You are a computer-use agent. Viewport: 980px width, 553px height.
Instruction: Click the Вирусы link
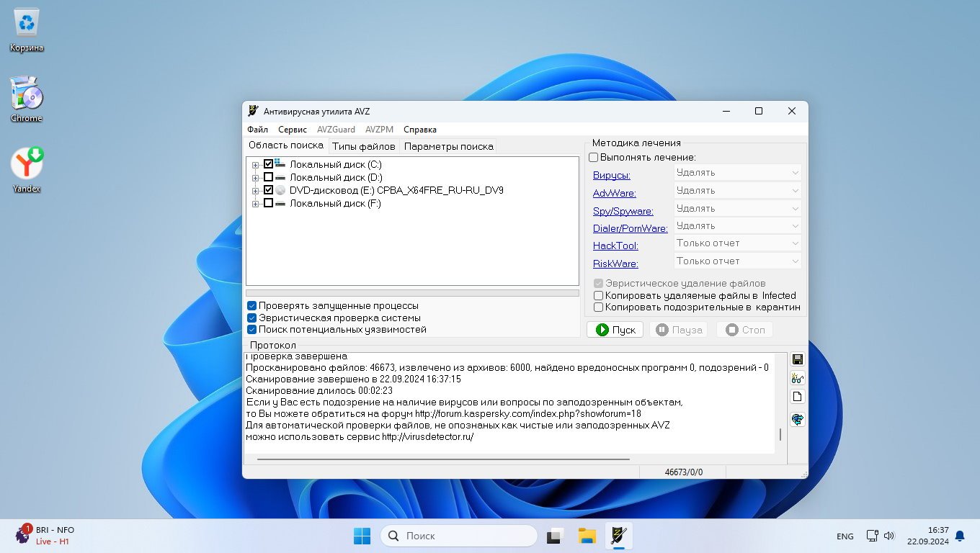(x=611, y=175)
